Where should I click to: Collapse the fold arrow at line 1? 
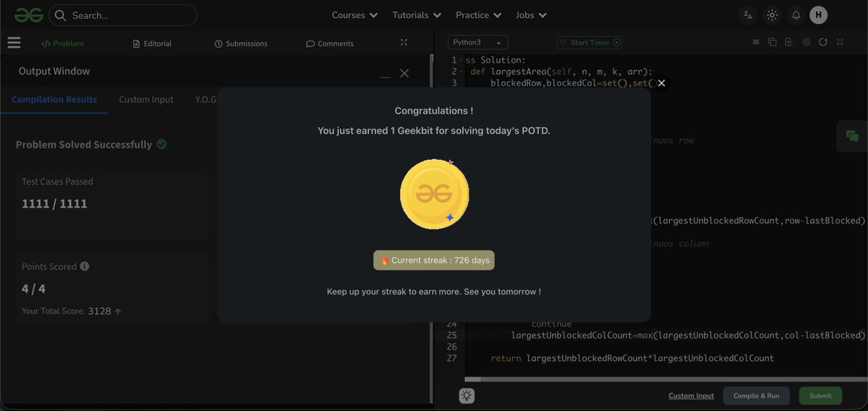(462, 60)
